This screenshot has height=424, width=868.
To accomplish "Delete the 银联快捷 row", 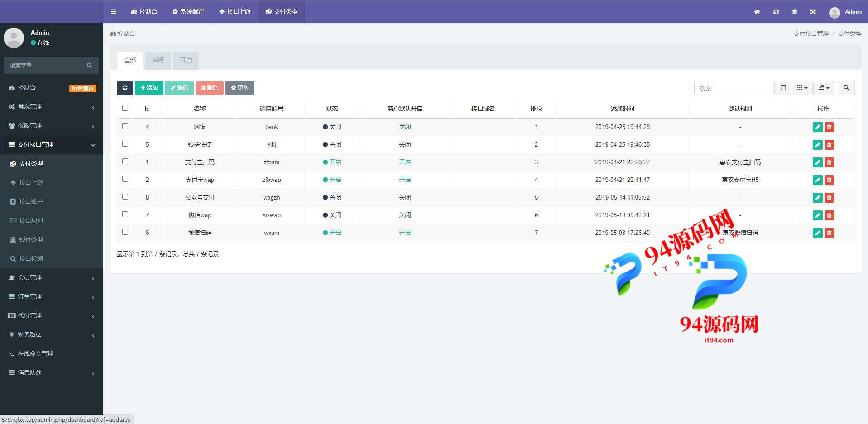I will [x=829, y=145].
